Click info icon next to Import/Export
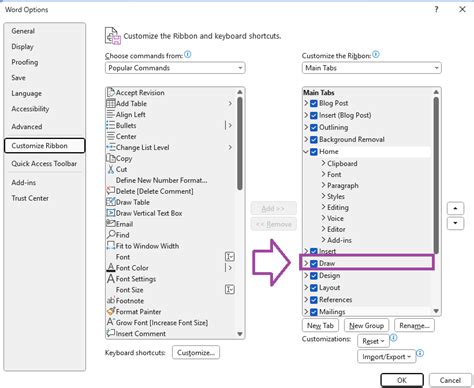474x388 pixels. coord(420,353)
